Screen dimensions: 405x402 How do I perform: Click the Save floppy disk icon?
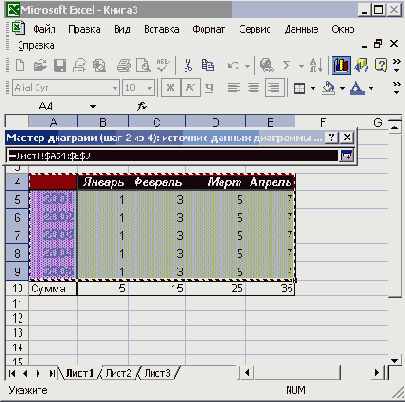coord(60,65)
